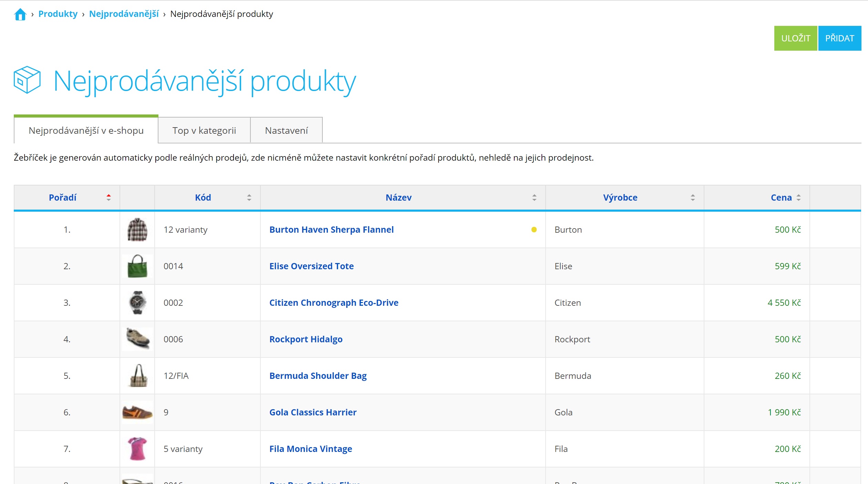This screenshot has height=484, width=868.
Task: Open the Gola Classics Harrier thumbnail
Action: pyautogui.click(x=137, y=412)
